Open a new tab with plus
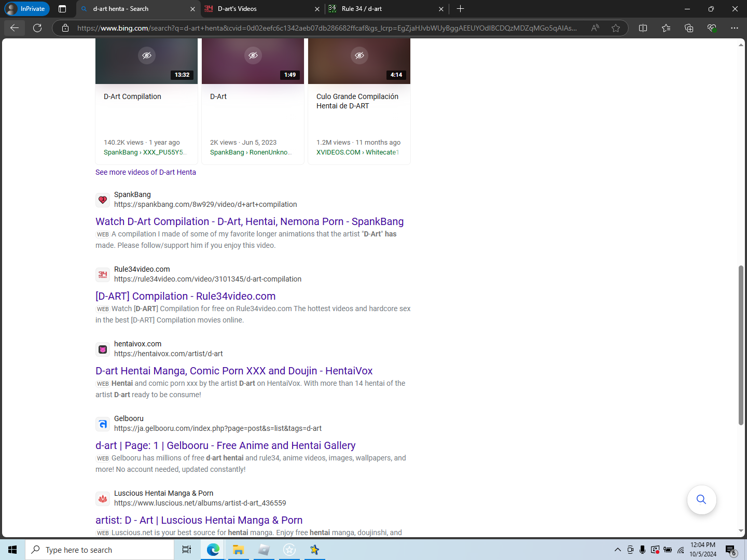Image resolution: width=747 pixels, height=560 pixels. pos(460,9)
